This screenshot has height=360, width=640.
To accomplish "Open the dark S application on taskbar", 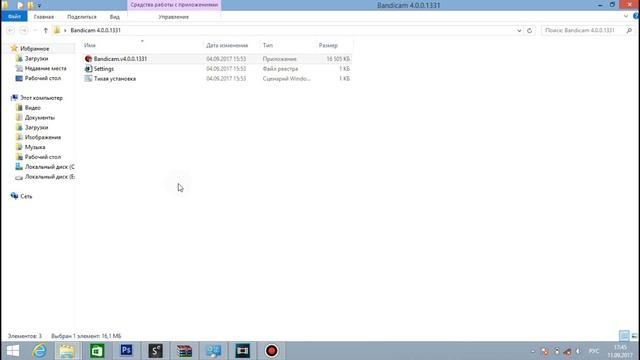I will pyautogui.click(x=156, y=351).
